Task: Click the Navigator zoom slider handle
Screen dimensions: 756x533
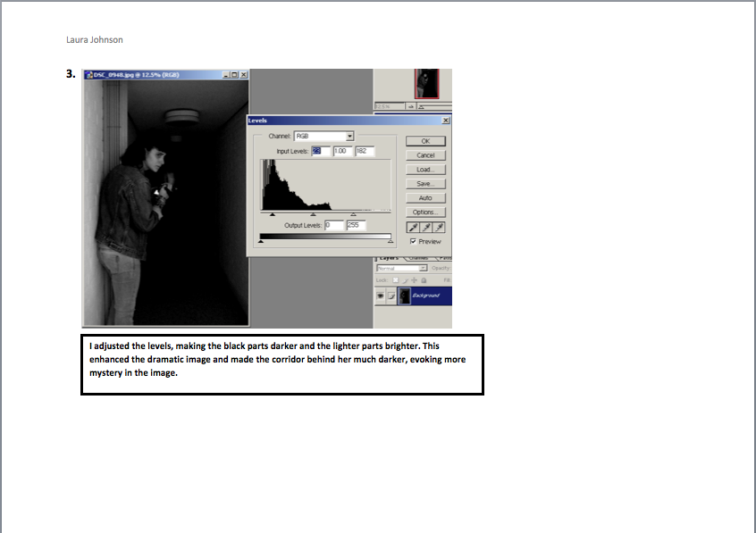Action: point(421,107)
